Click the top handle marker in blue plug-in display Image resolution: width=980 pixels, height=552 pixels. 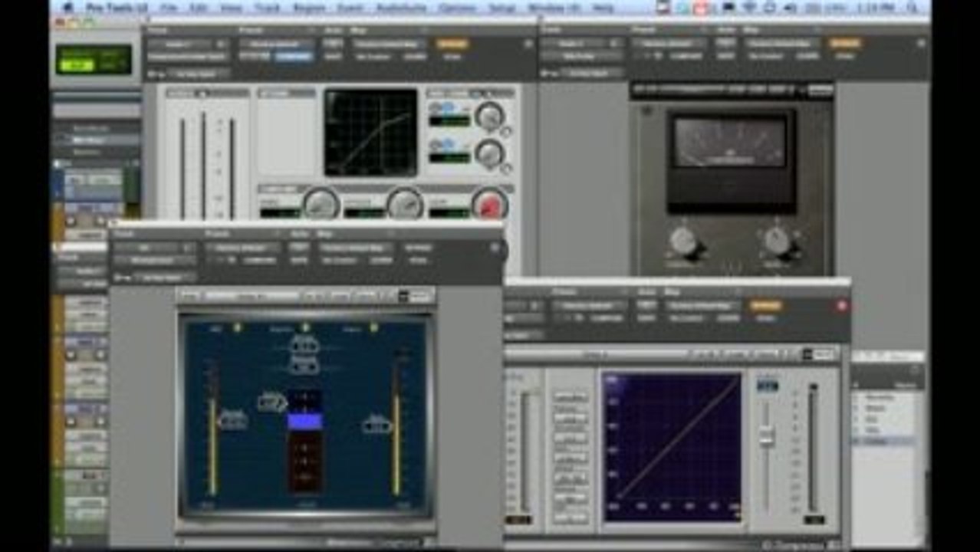[x=304, y=345]
